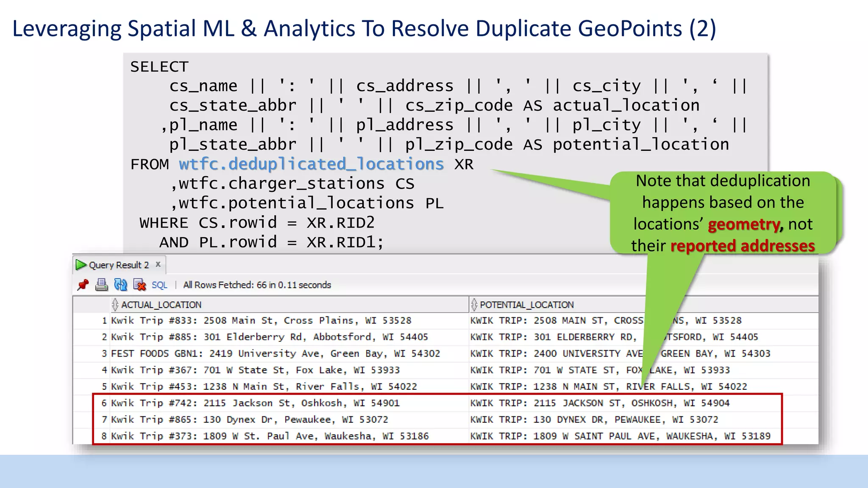Click the print icon in results toolbar

coord(102,285)
